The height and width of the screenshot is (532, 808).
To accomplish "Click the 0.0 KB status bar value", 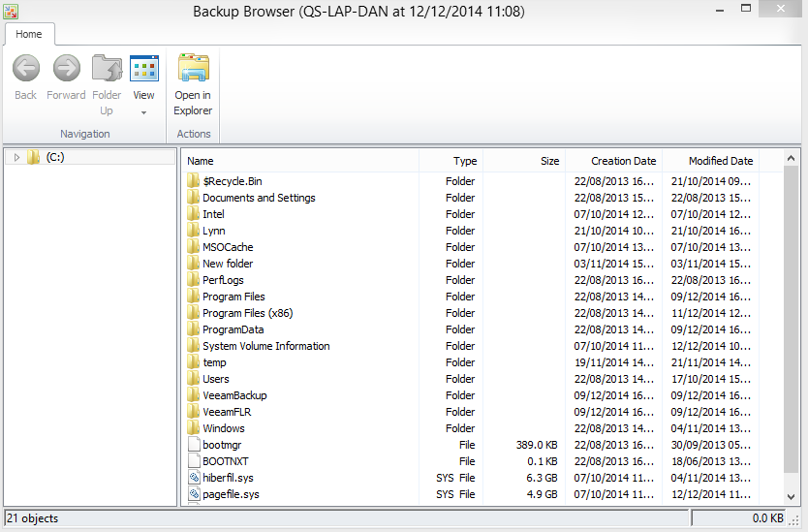I will tap(768, 518).
